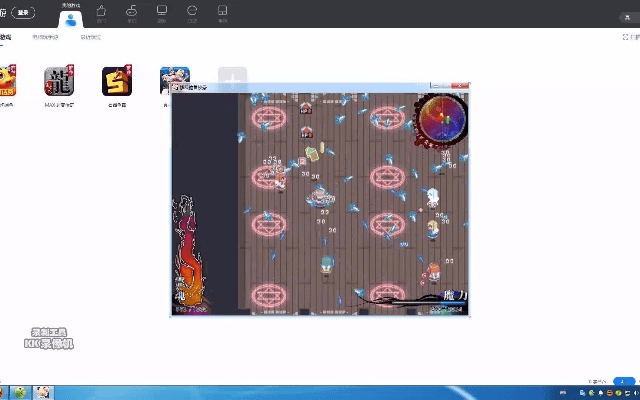Open the monitor icon tab

162,13
